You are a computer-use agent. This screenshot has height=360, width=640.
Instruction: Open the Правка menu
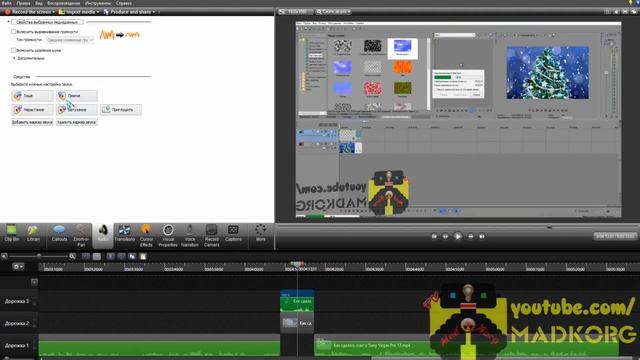(23, 3)
